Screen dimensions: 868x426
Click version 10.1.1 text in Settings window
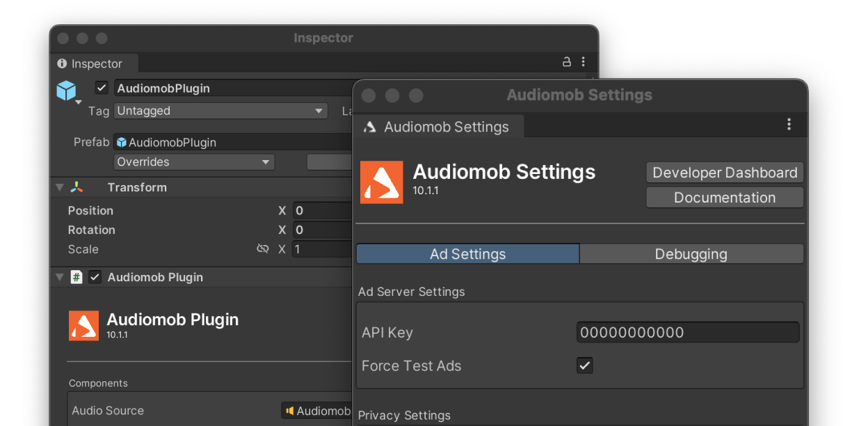[x=426, y=190]
